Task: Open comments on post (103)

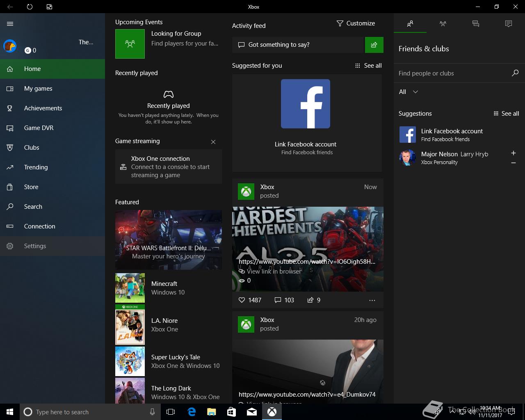Action: (284, 300)
